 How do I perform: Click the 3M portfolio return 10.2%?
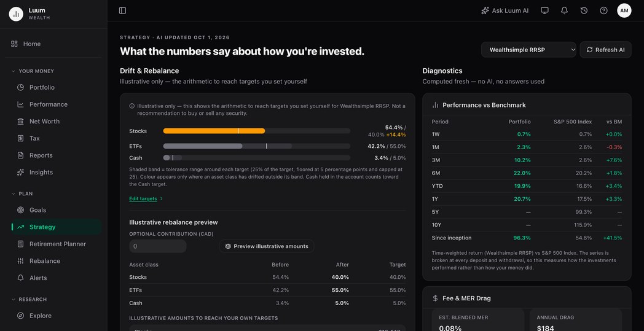coord(522,160)
